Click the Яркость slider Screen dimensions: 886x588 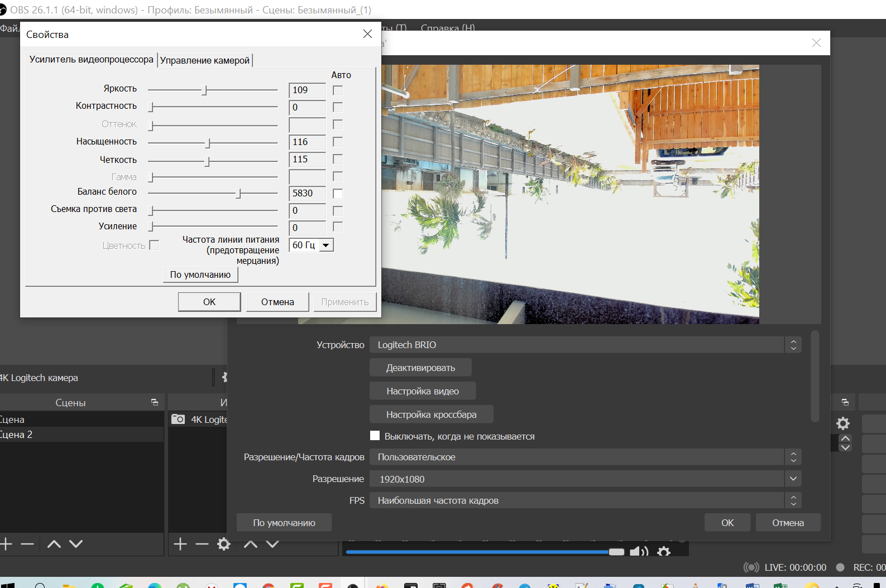(x=213, y=90)
